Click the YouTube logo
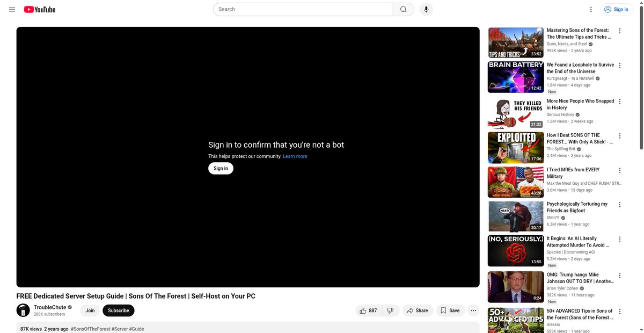The width and height of the screenshot is (644, 333). pos(40,9)
